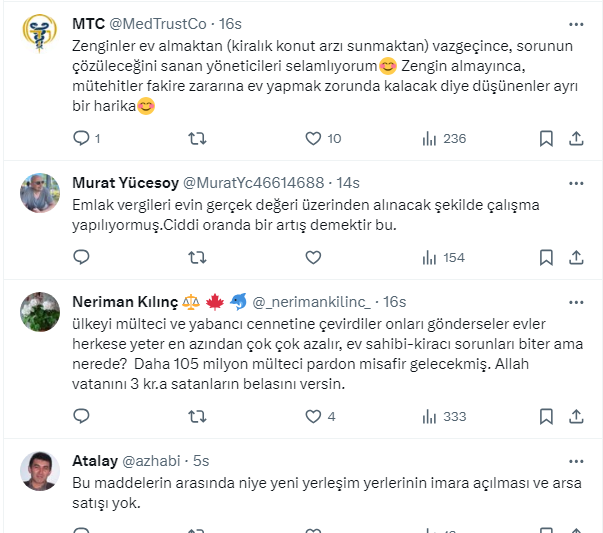
Task: View analytics of MTC's tweet
Action: (x=430, y=139)
